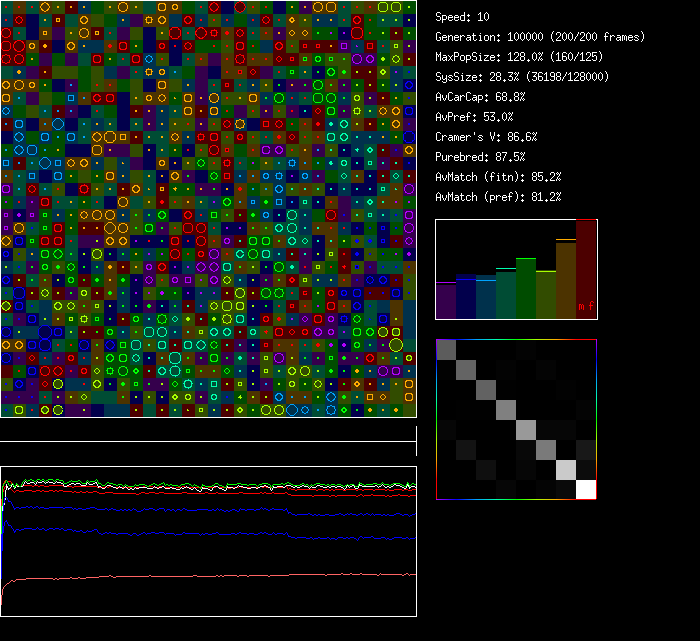Click the white bottom-right matrix cell

point(586,489)
